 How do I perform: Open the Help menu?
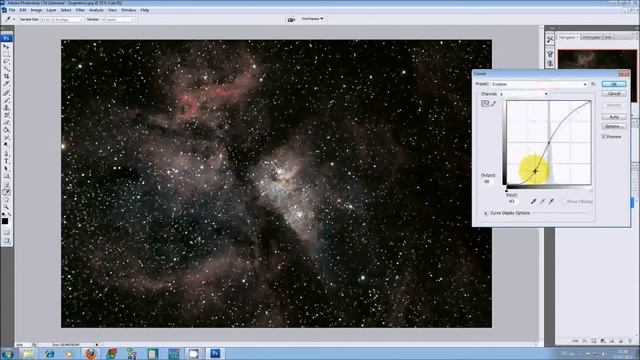point(144,10)
